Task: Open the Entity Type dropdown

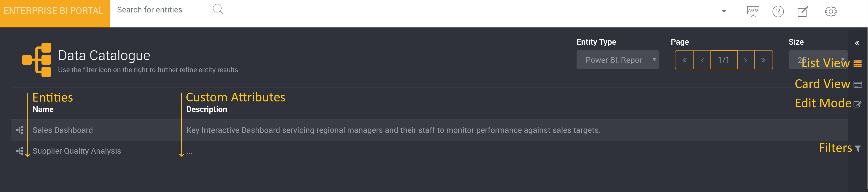Action: click(618, 60)
